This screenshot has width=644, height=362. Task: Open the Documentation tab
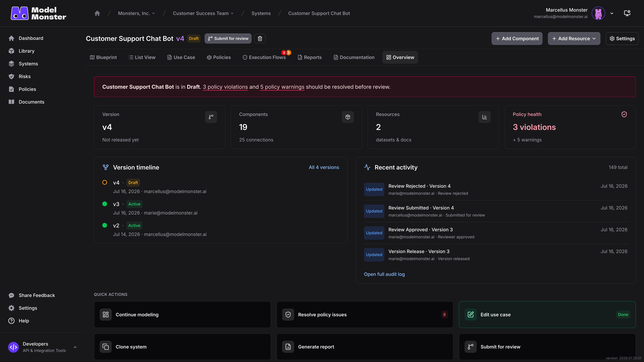354,57
